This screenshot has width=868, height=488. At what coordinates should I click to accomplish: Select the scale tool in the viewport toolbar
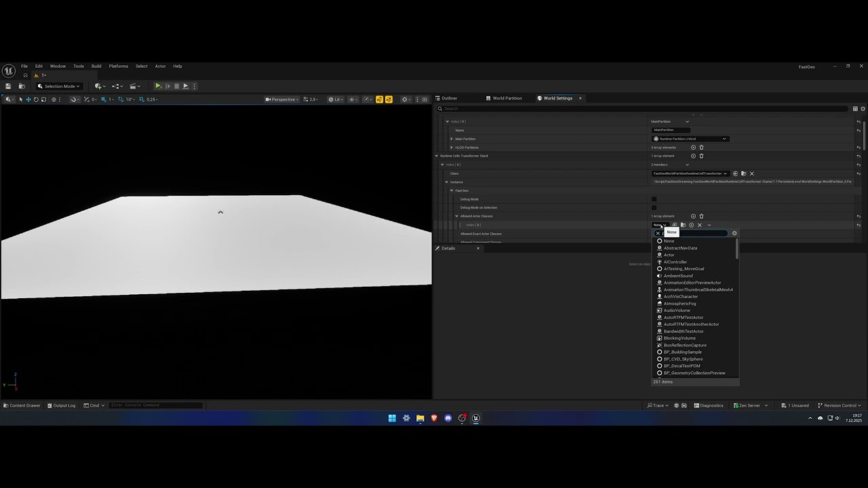43,100
